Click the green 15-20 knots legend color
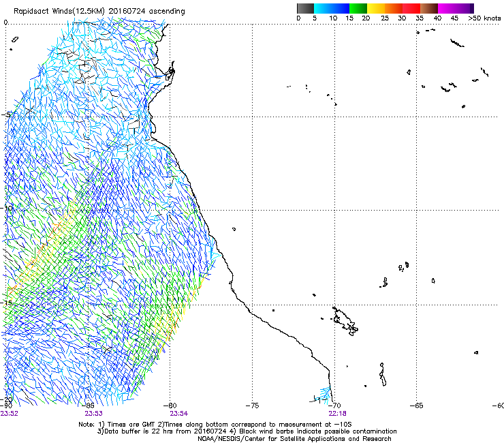Image resolution: width=504 pixels, height=443 pixels. 358,8
